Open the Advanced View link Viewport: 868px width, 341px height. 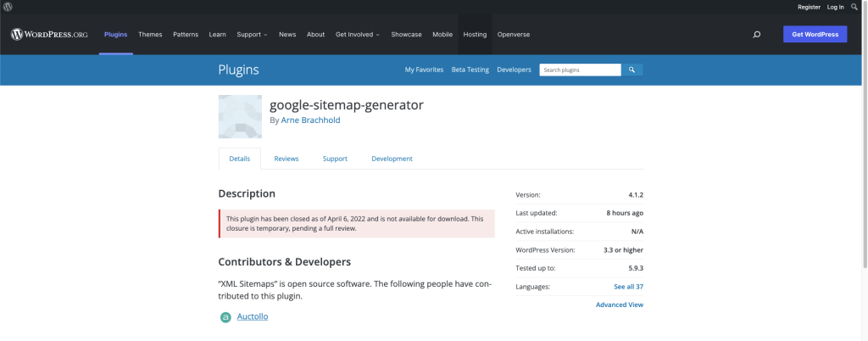[620, 305]
